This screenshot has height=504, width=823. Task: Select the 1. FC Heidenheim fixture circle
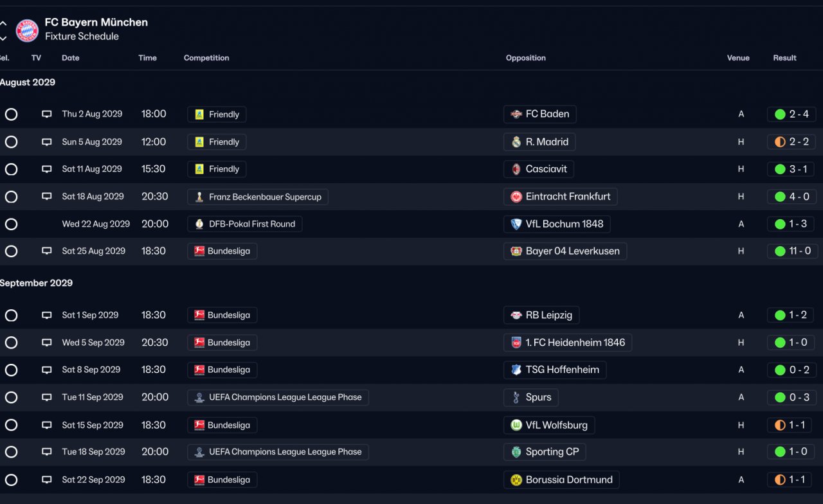(x=11, y=343)
